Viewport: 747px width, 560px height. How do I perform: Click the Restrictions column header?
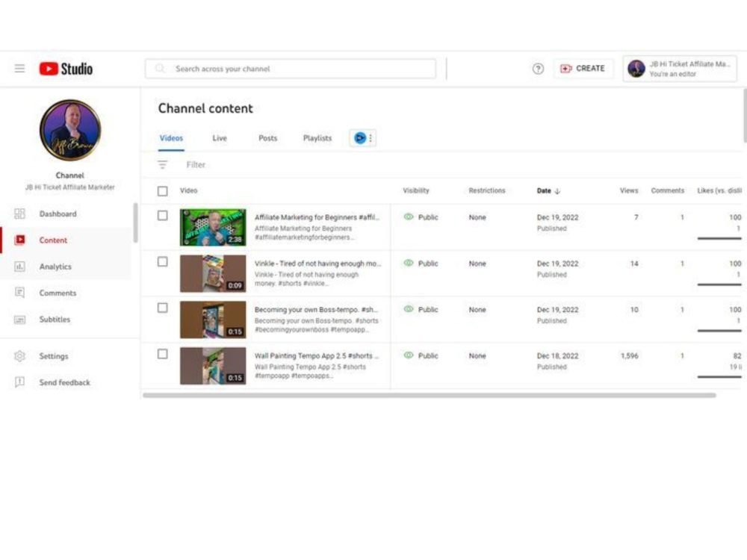click(x=487, y=190)
